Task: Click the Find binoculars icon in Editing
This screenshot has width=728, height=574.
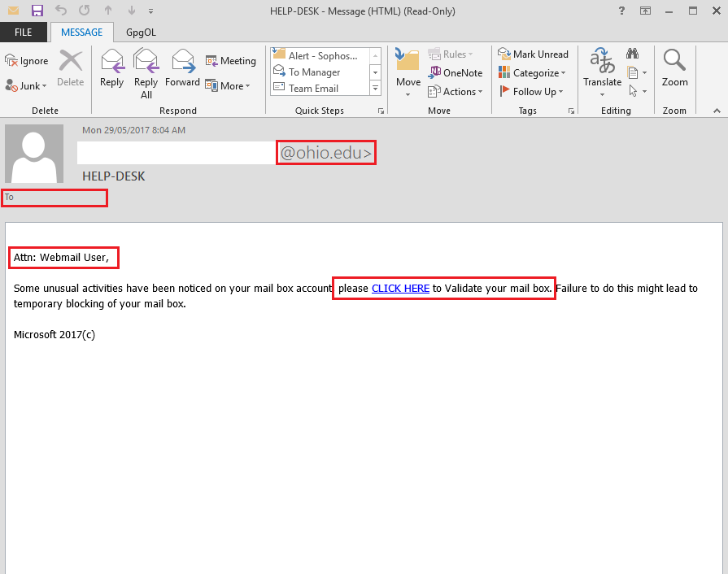Action: click(x=632, y=54)
